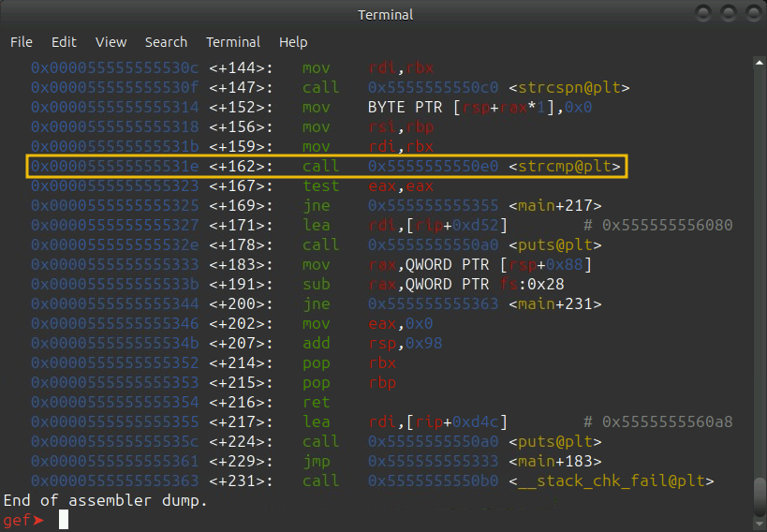Screen dimensions: 767x532
Task: Click call target 0x5555555550b0
Action: (x=434, y=481)
